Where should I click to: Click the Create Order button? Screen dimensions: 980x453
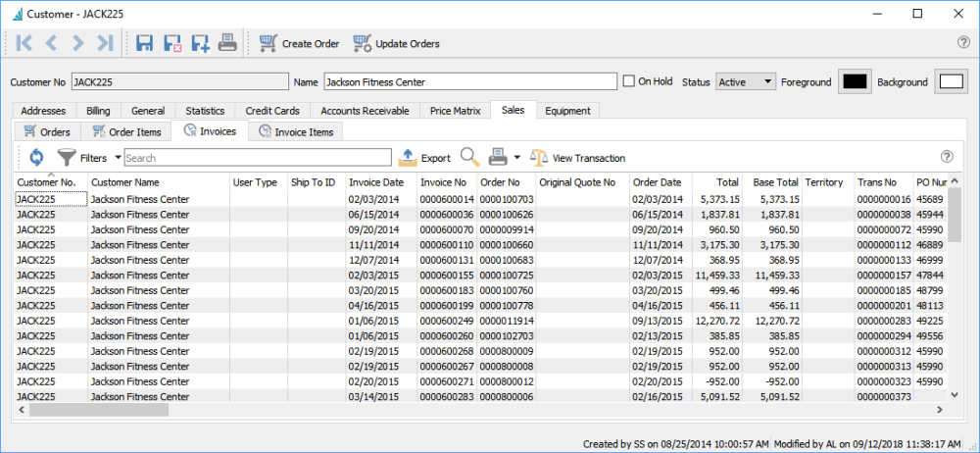click(300, 43)
